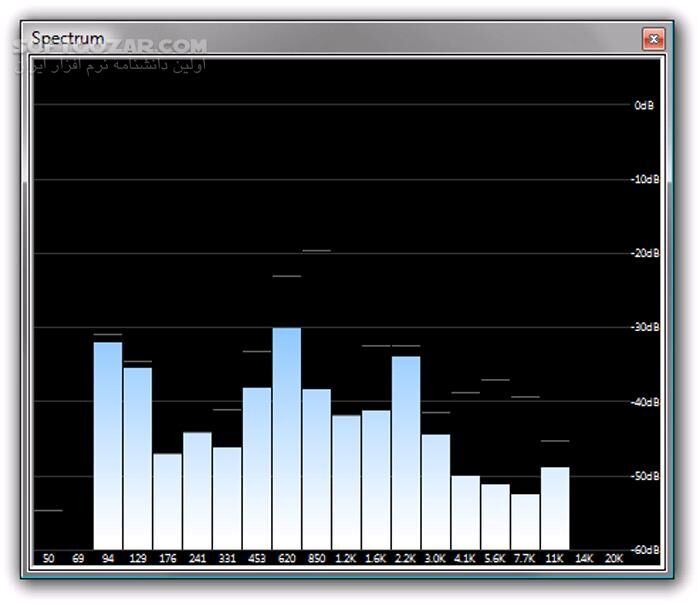Click the peak marker above 850 Hz bar
Viewport: 700px width, 605px height.
316,250
